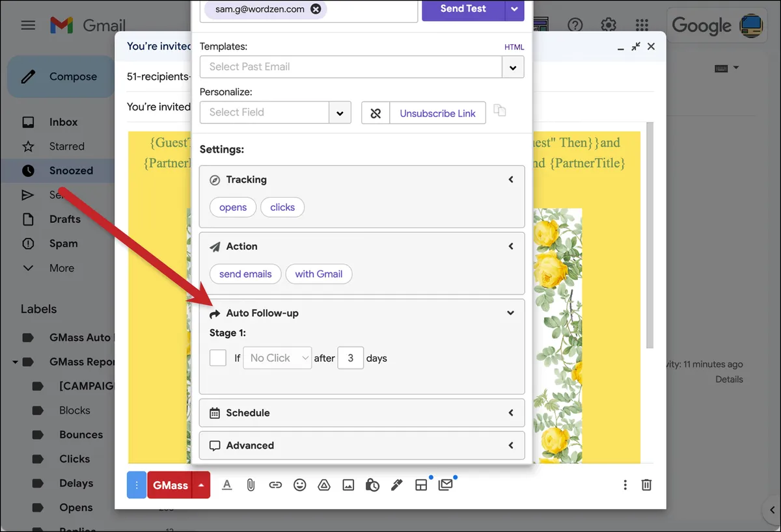Toggle the opens tracking pill

click(233, 207)
